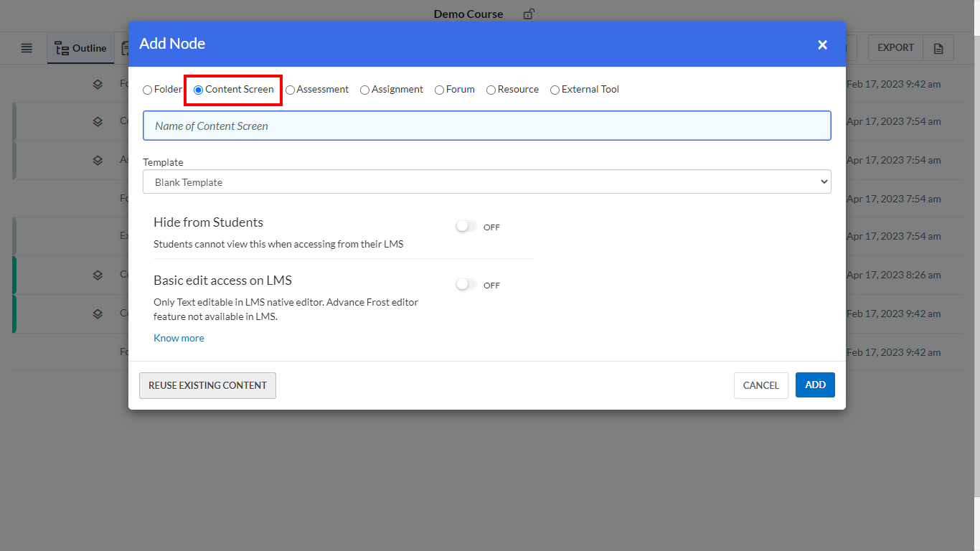Click the layers icon beside the 'As' row
The width and height of the screenshot is (980, 551).
pyautogui.click(x=98, y=160)
